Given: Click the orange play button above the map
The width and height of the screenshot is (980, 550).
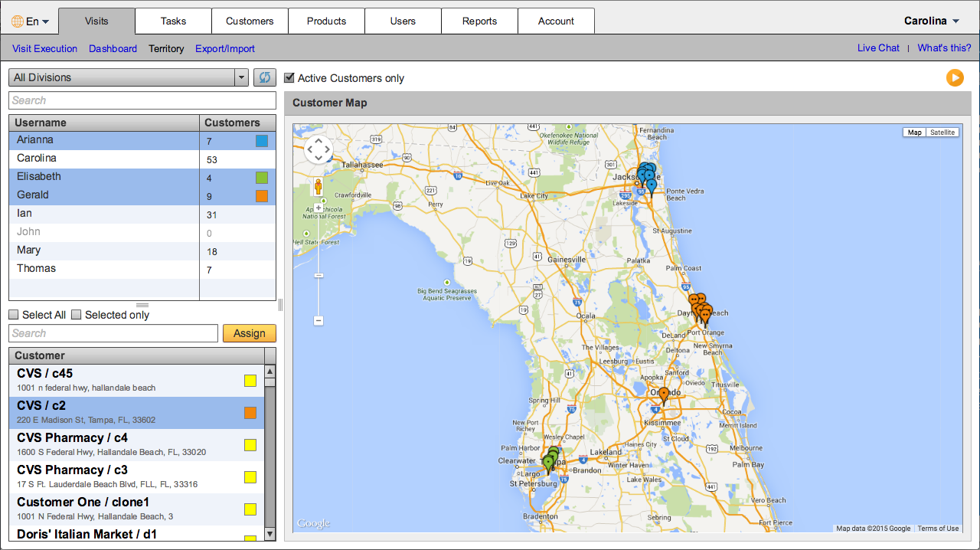Looking at the screenshot, I should click(x=954, y=77).
